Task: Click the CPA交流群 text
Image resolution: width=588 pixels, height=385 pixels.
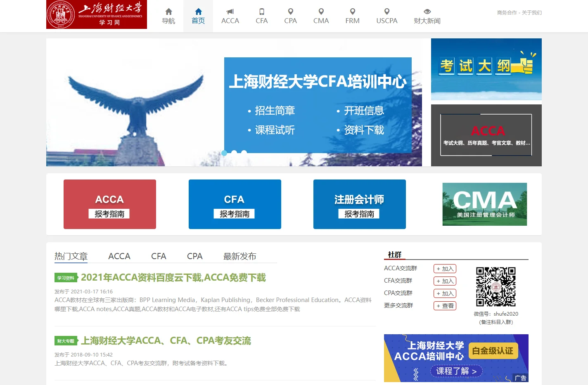Action: tap(398, 293)
